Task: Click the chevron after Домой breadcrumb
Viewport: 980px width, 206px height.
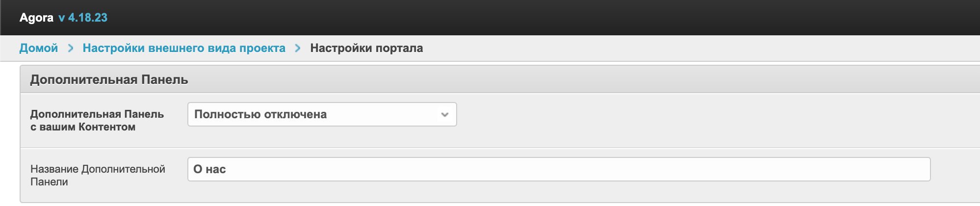Action: [71, 48]
